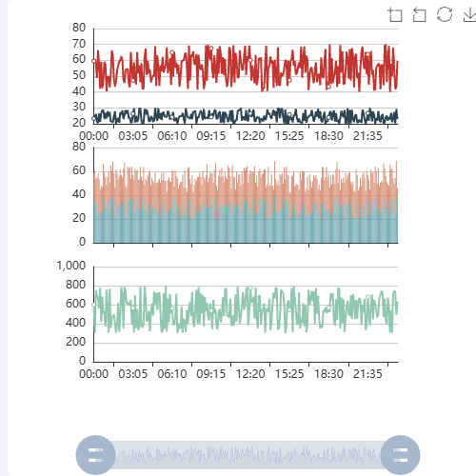Activate the area zoom selection tool
The image size is (476, 476).
(x=395, y=15)
